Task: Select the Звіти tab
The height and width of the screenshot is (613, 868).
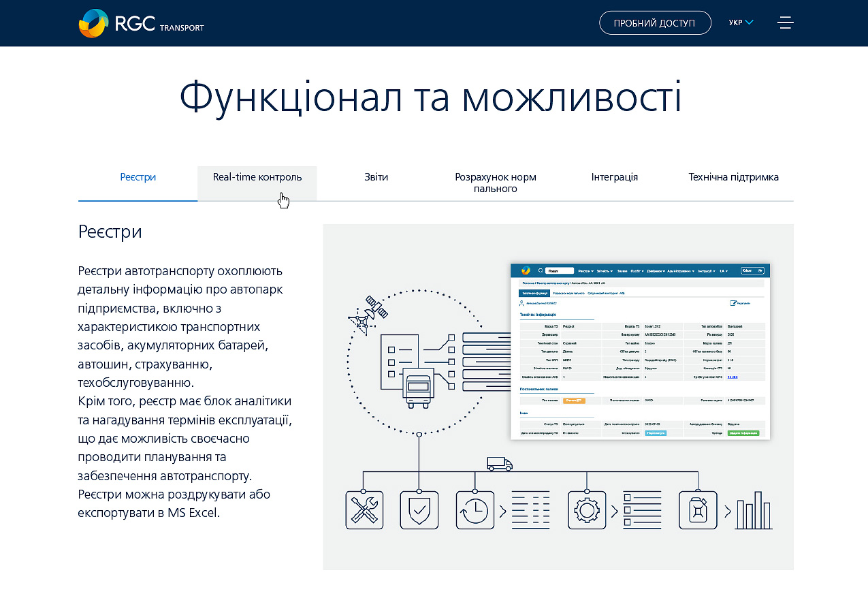Action: coord(376,177)
